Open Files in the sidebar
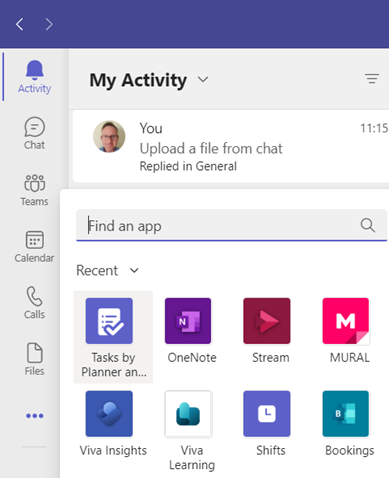389x478 pixels. tap(34, 359)
